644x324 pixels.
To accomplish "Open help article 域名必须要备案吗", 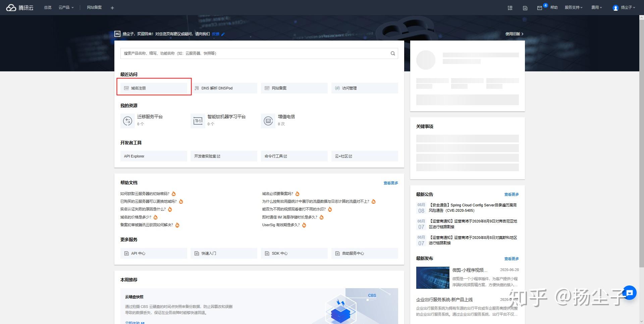I will click(x=278, y=194).
